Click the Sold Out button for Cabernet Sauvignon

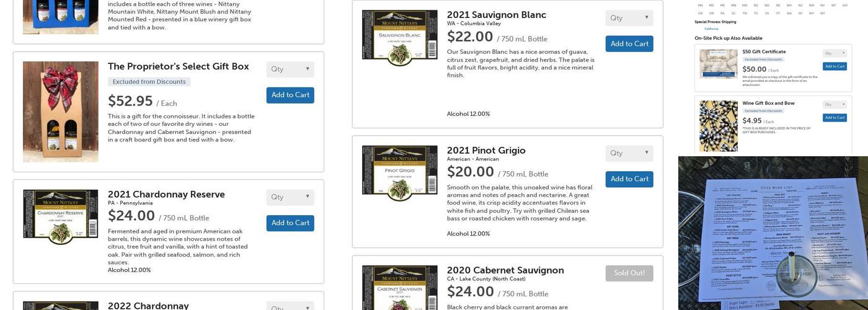[629, 273]
